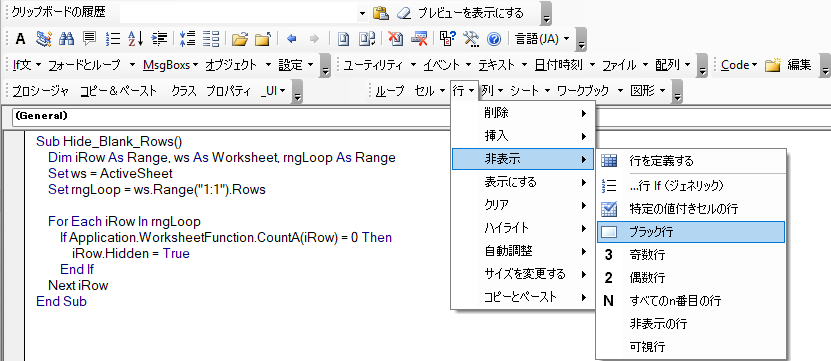
Task: Click the blue back arrow icon
Action: [291, 38]
